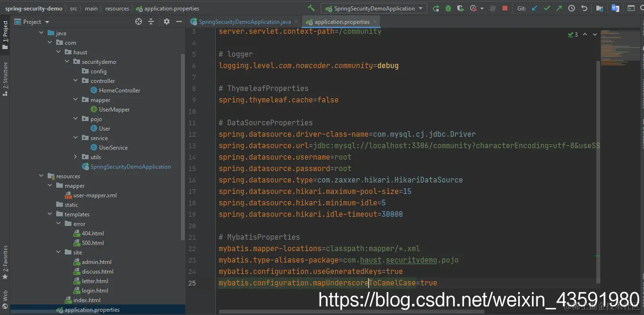Open the SpringSecurityDemoApplication run configuration dropdown
Viewport: 644px width, 315px height.
[x=374, y=9]
